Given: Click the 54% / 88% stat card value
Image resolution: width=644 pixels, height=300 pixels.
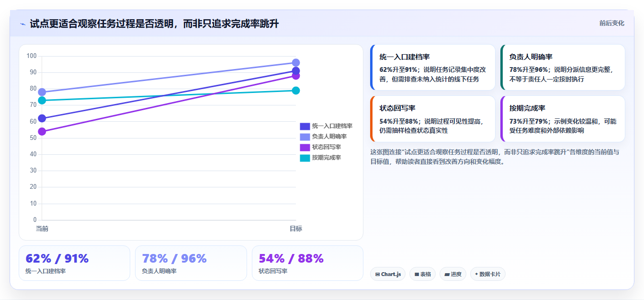Looking at the screenshot, I should point(291,258).
